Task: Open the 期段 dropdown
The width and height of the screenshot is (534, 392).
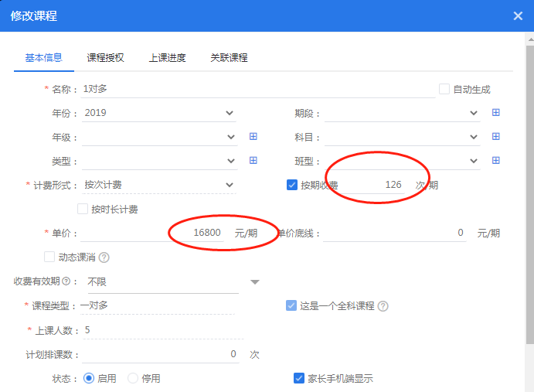Action: 402,113
